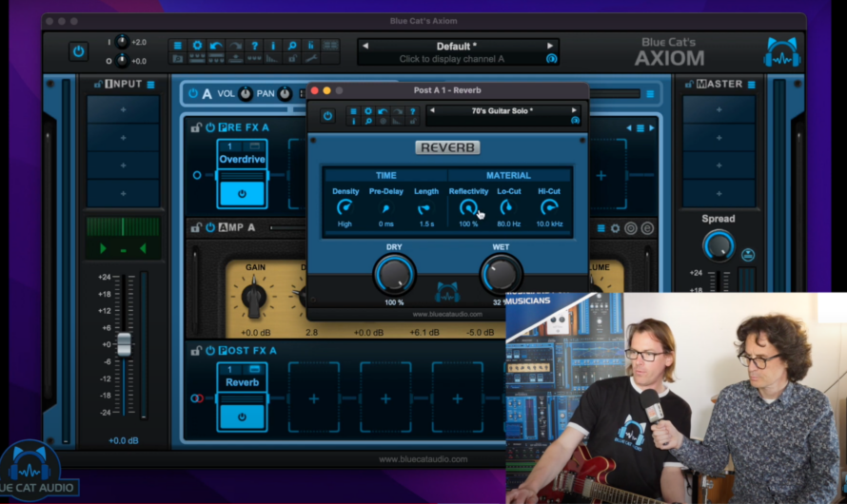
Task: Add effect to second POST FX slot
Action: (314, 398)
